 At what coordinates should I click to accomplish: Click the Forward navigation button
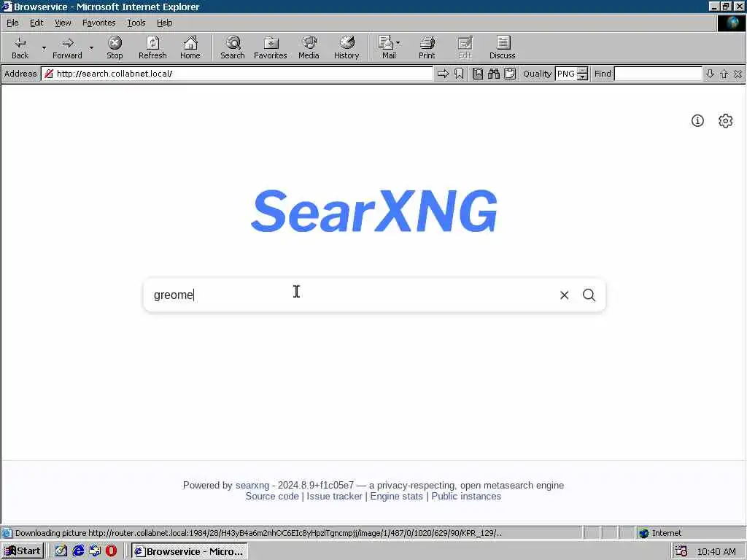(67, 47)
